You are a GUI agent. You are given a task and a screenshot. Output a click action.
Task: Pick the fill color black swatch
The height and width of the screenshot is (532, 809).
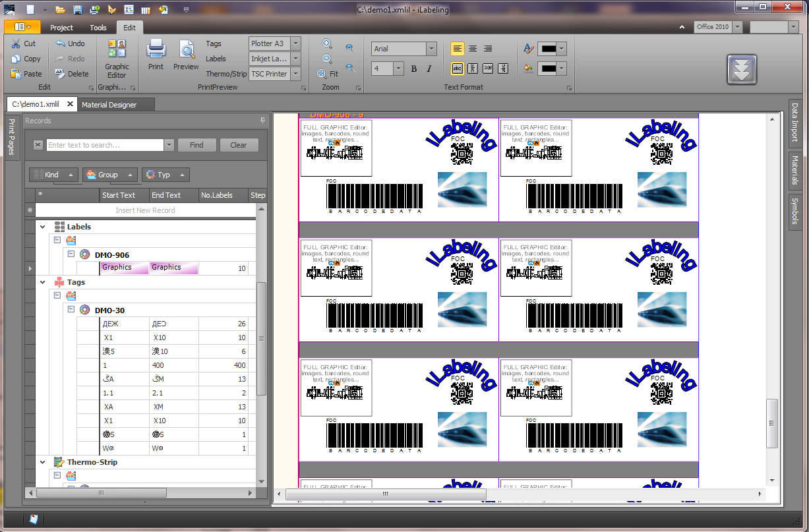pos(548,68)
